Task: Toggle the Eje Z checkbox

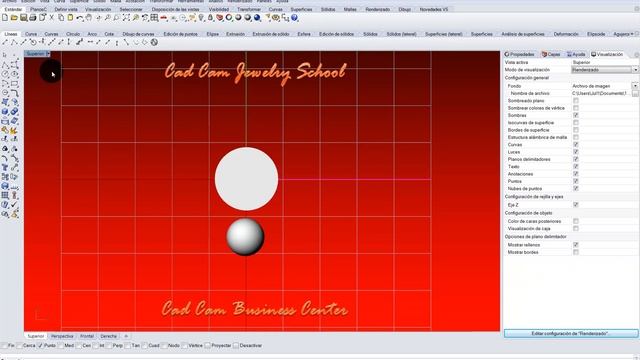Action: 576,204
